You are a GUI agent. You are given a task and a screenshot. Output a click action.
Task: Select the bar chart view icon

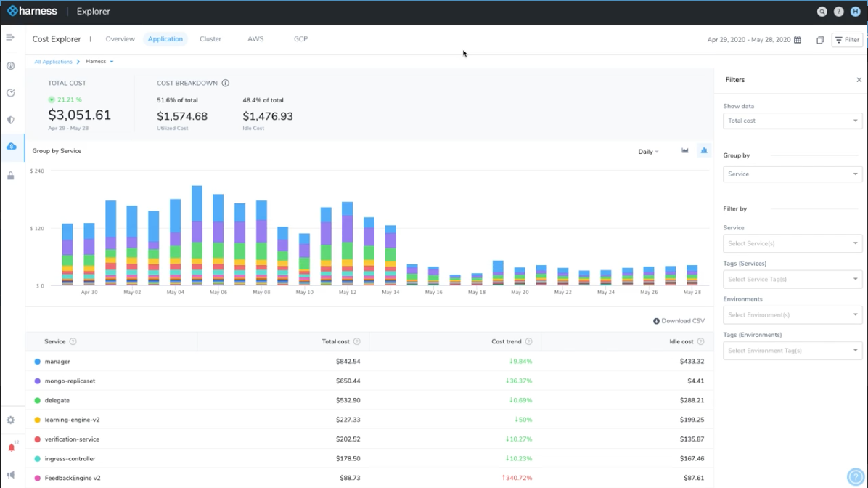(703, 151)
